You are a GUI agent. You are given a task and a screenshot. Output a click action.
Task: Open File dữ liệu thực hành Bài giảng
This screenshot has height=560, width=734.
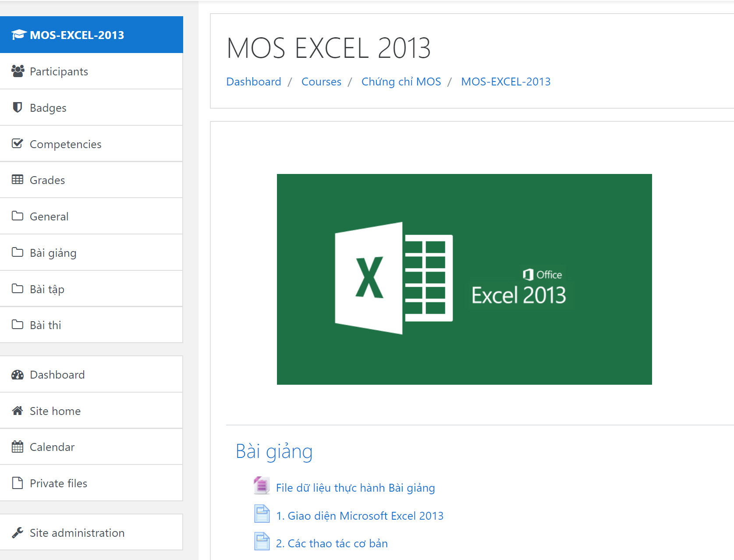pyautogui.click(x=355, y=488)
